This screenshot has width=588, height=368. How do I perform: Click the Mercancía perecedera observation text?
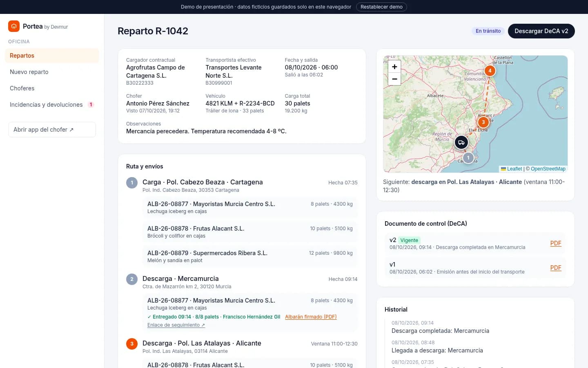click(x=206, y=131)
